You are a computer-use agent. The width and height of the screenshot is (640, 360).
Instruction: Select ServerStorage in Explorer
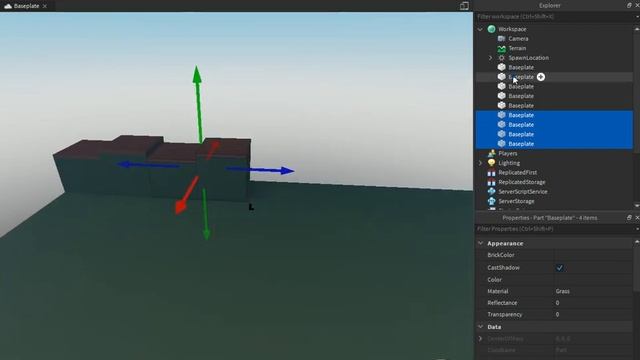click(x=516, y=201)
